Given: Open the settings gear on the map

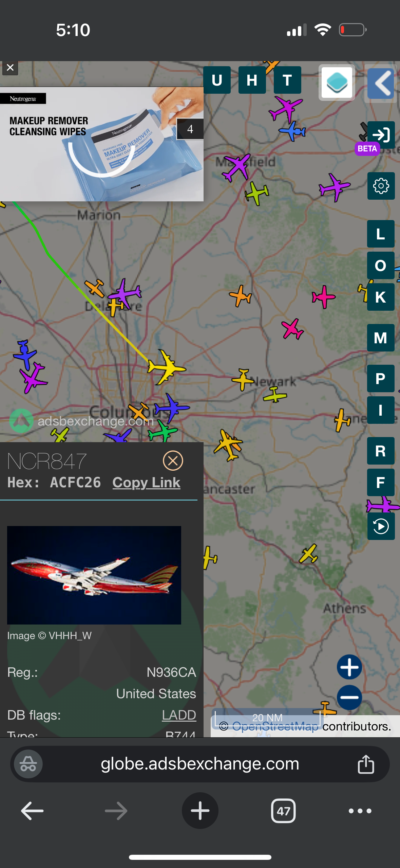Looking at the screenshot, I should [381, 186].
